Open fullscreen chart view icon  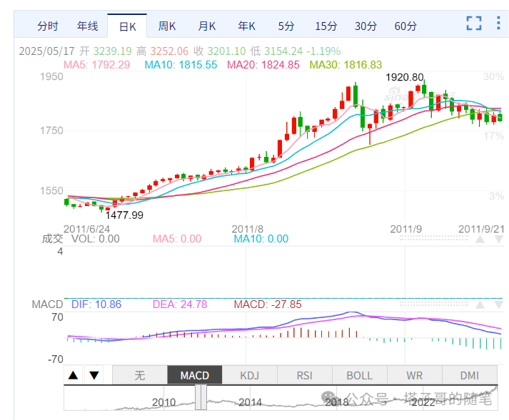tap(473, 23)
